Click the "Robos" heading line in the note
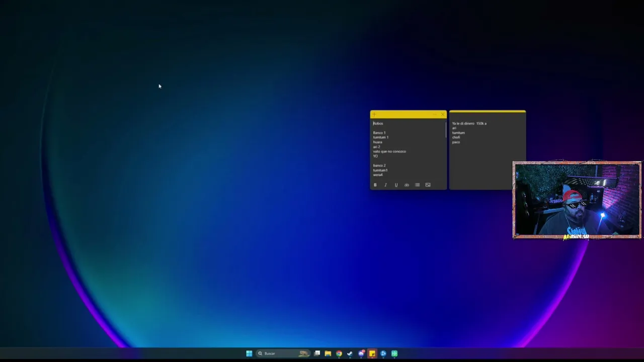The height and width of the screenshot is (362, 644). [x=378, y=123]
